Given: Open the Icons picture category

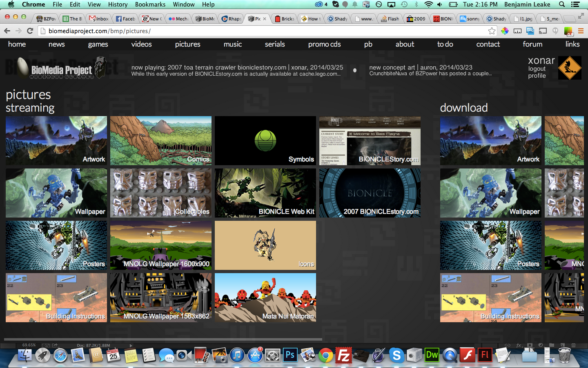Looking at the screenshot, I should click(x=265, y=245).
